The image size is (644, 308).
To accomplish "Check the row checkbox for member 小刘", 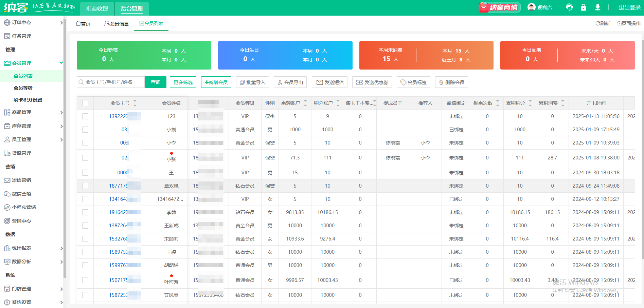I will pos(85,130).
